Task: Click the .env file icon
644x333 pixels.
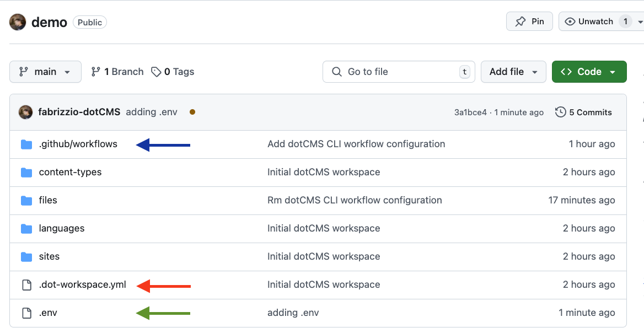Action: 26,313
